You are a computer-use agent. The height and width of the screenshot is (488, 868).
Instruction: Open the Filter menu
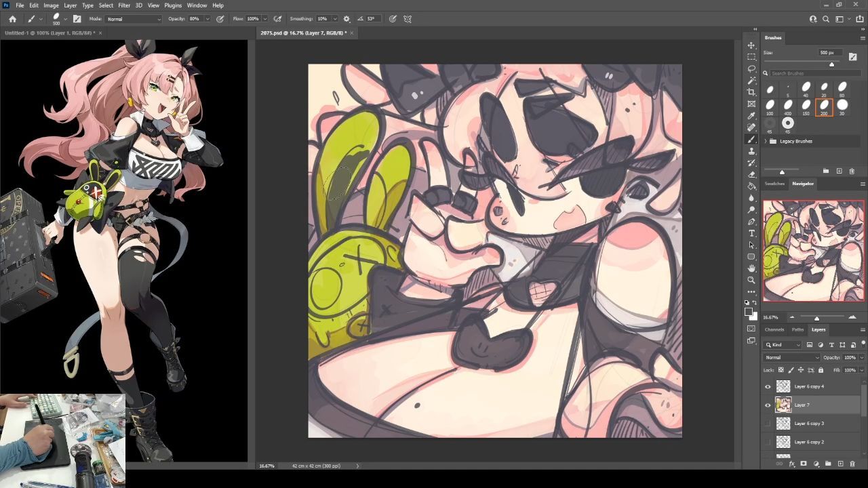pyautogui.click(x=124, y=5)
